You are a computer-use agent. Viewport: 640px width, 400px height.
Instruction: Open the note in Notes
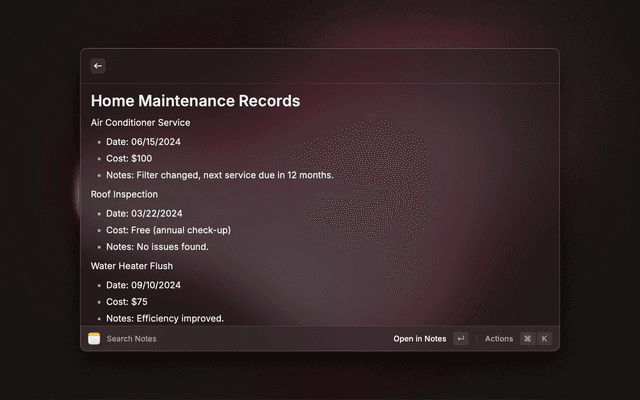tap(420, 339)
